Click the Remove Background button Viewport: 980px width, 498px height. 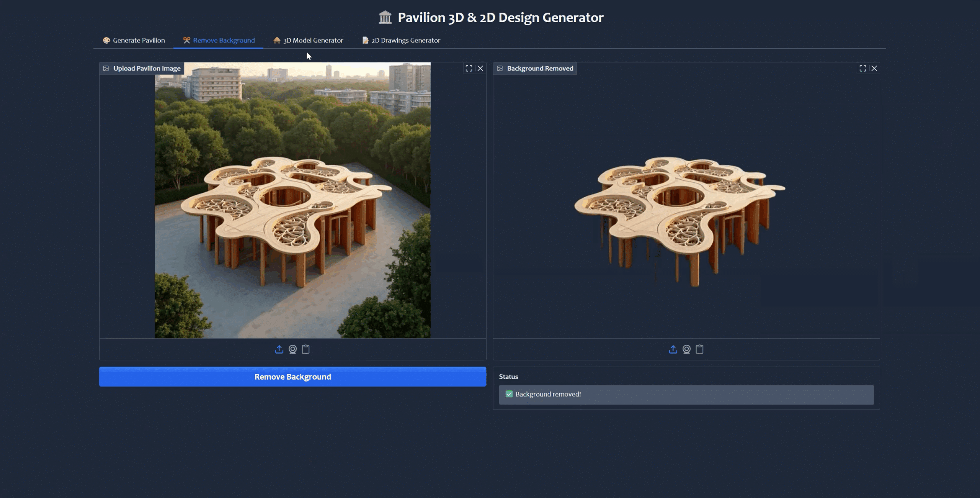click(292, 377)
